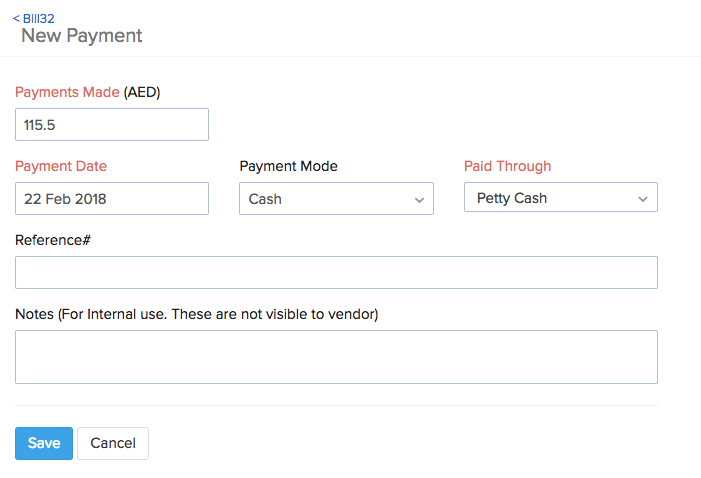
Task: Focus the Reference# input field
Action: coord(336,273)
